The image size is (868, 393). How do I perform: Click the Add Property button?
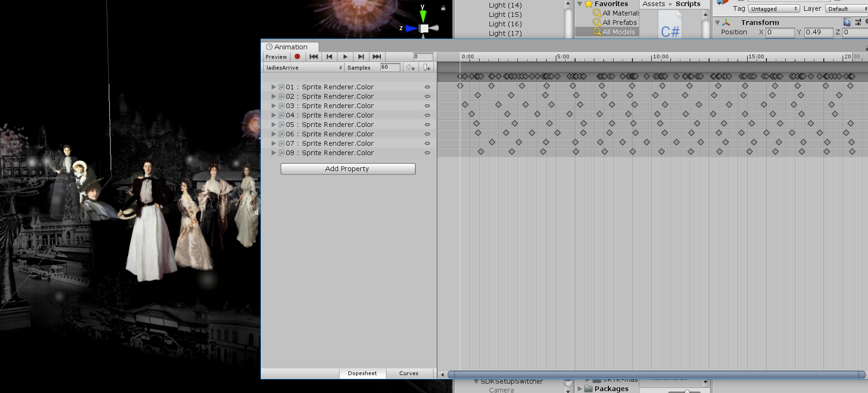pyautogui.click(x=348, y=169)
